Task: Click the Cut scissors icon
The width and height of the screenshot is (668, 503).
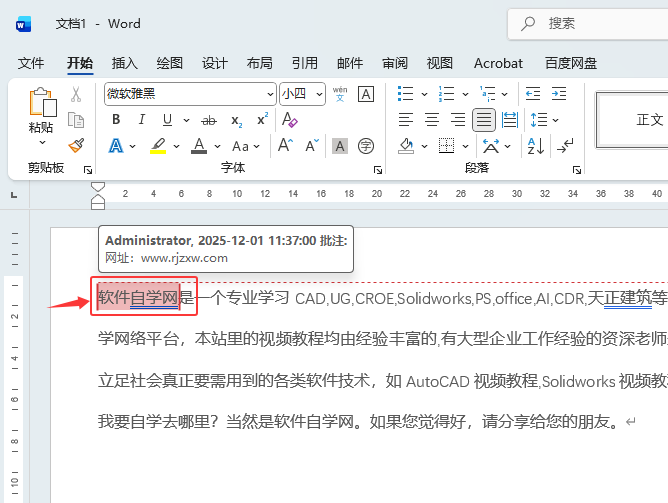Action: [x=76, y=95]
